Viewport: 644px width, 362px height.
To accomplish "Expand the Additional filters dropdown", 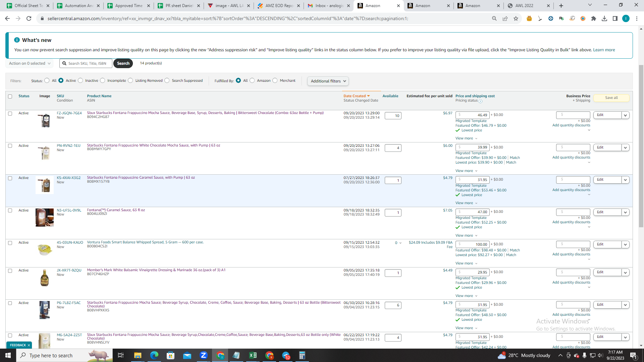I will point(328,81).
